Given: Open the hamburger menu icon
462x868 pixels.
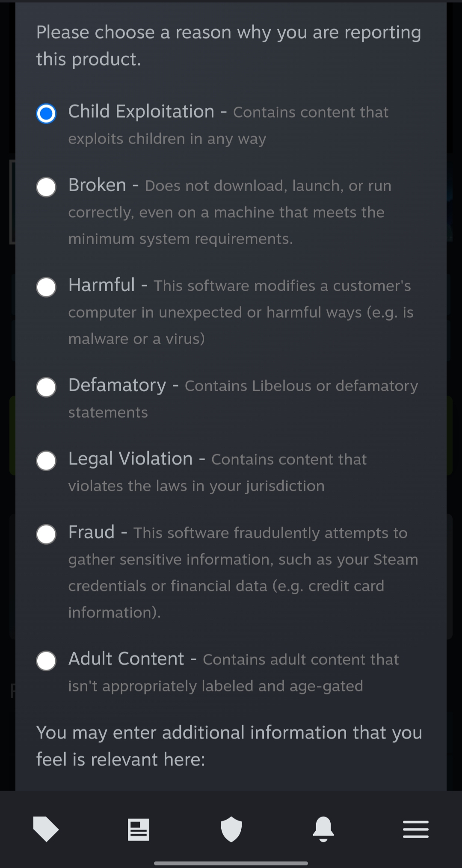Looking at the screenshot, I should [x=415, y=829].
